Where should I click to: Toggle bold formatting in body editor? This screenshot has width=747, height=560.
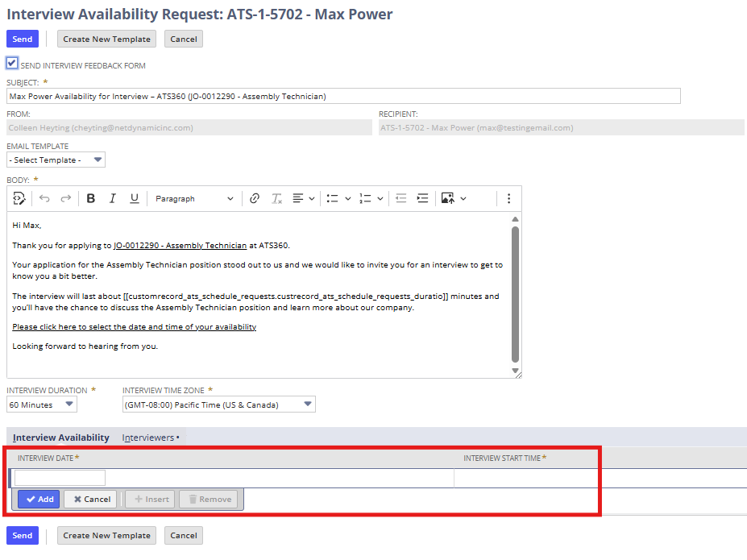pyautogui.click(x=90, y=198)
